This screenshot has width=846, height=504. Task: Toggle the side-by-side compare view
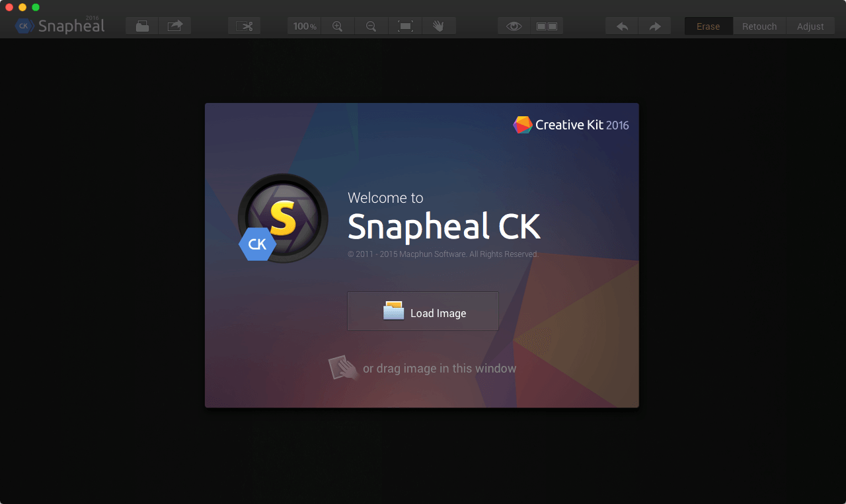547,26
